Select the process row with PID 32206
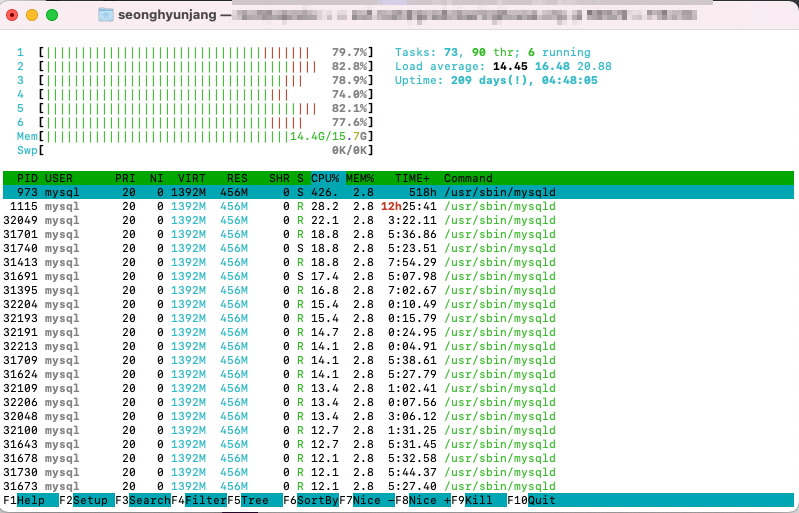This screenshot has width=799, height=513. point(398,402)
